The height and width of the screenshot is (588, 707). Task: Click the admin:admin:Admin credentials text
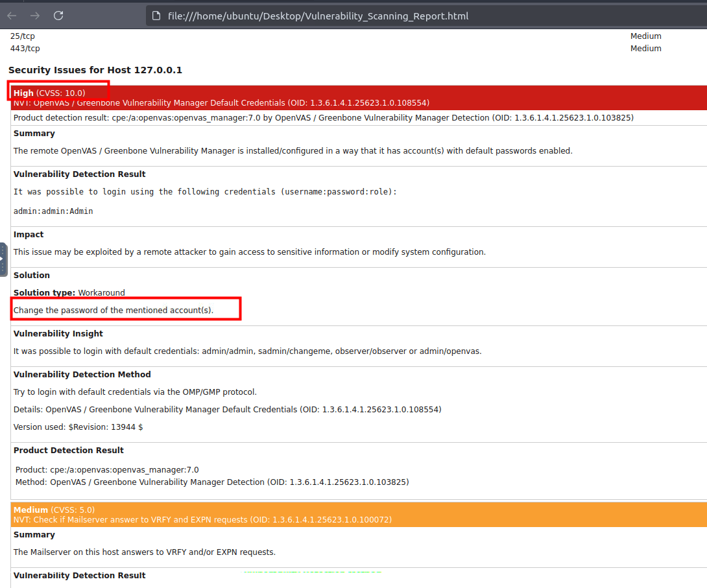click(x=53, y=211)
